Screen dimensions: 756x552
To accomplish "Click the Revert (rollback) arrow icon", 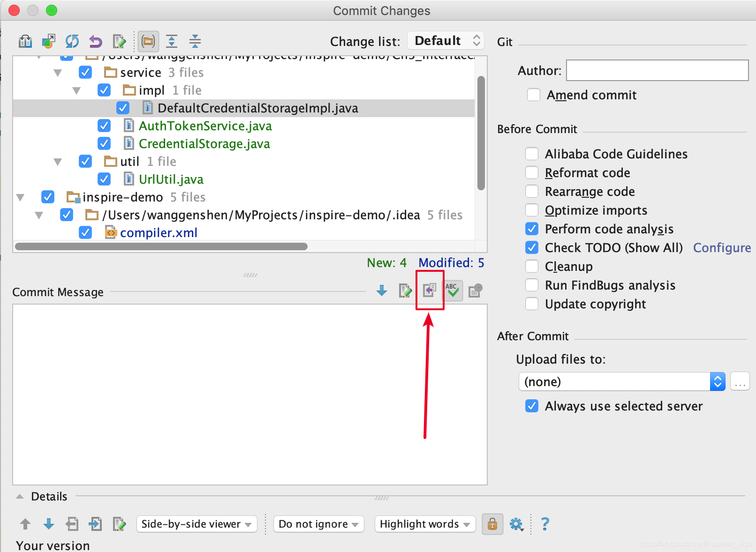I will (96, 41).
